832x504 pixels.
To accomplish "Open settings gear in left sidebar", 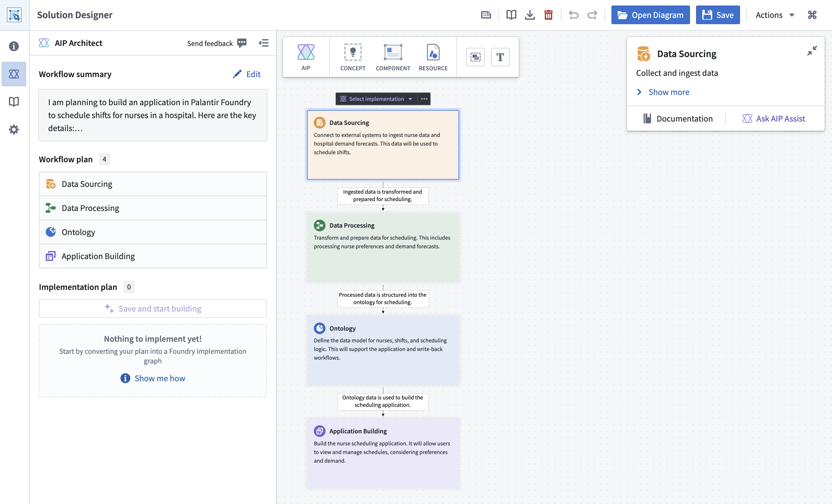I will pyautogui.click(x=14, y=130).
